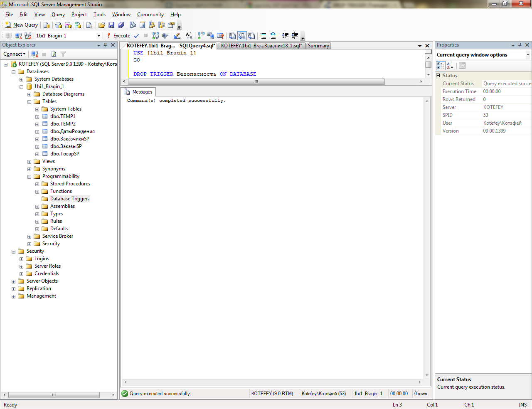This screenshot has height=409, width=532.
Task: Switch to the Задание18-1.sql tab
Action: tap(261, 46)
